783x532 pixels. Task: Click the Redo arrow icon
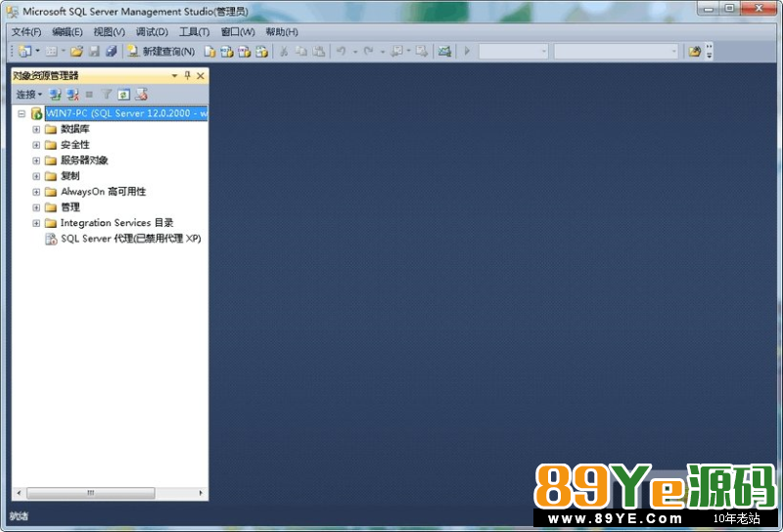click(x=369, y=51)
